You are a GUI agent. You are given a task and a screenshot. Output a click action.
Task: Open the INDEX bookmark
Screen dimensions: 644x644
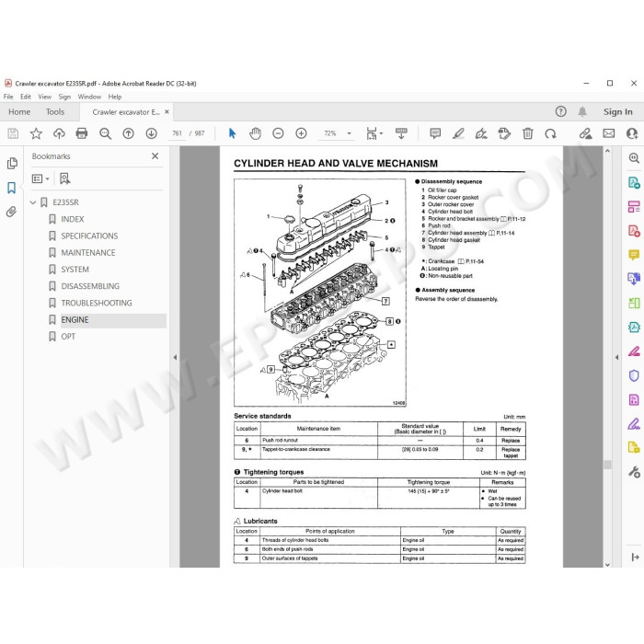[73, 219]
